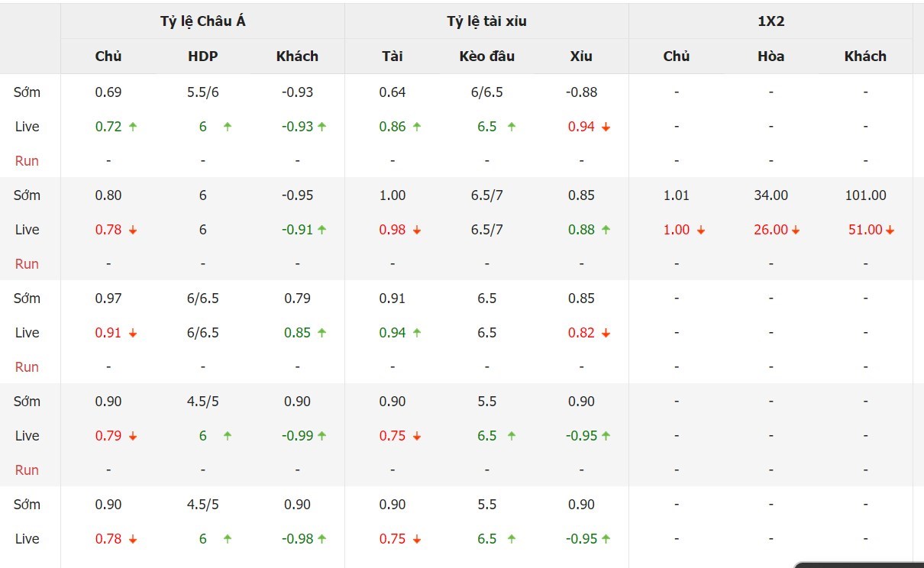Click green up arrow beside 0.72

[x=133, y=127]
